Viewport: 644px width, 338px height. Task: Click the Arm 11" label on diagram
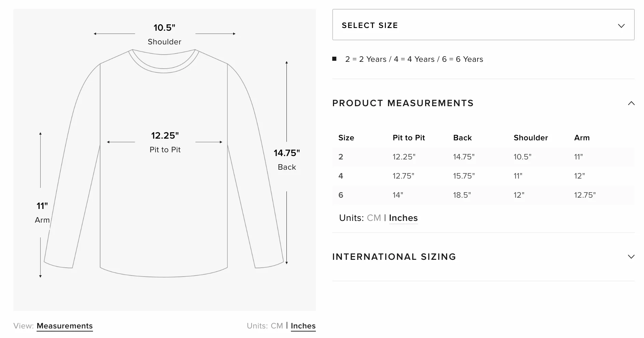[x=42, y=213]
